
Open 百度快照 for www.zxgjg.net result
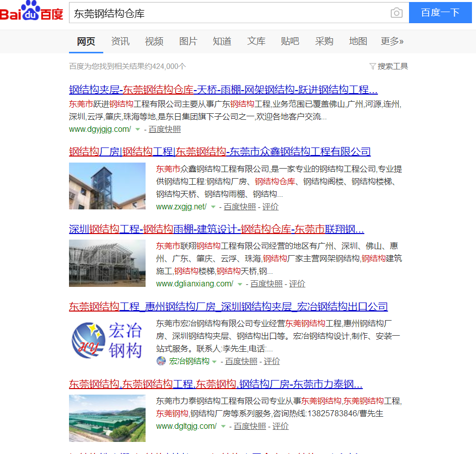coord(240,207)
